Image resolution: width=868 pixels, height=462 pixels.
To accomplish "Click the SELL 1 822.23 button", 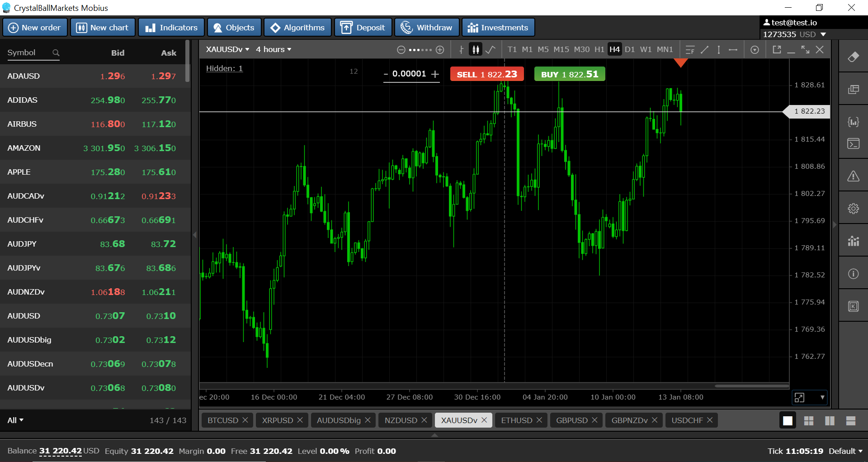I will click(x=487, y=74).
